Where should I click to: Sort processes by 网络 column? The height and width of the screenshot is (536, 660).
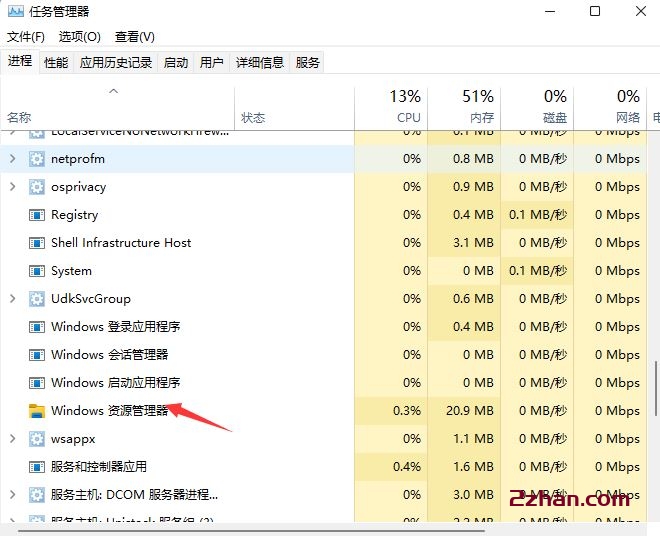click(610, 109)
